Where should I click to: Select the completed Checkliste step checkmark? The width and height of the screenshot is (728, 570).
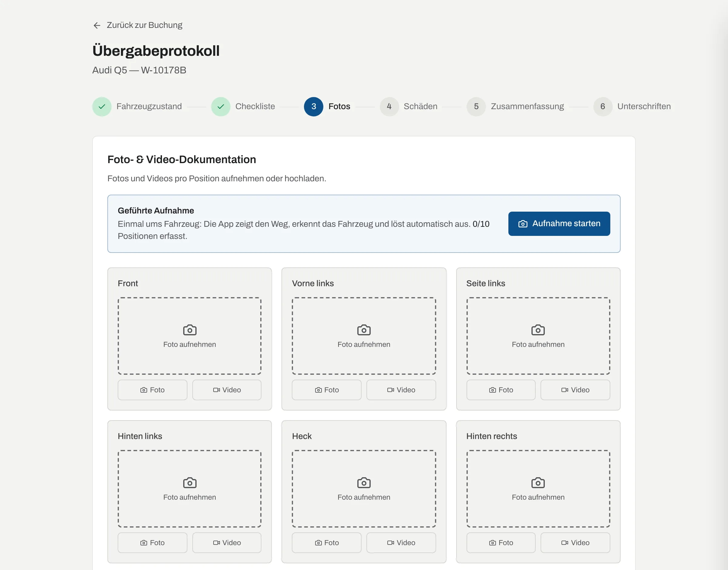tap(221, 106)
